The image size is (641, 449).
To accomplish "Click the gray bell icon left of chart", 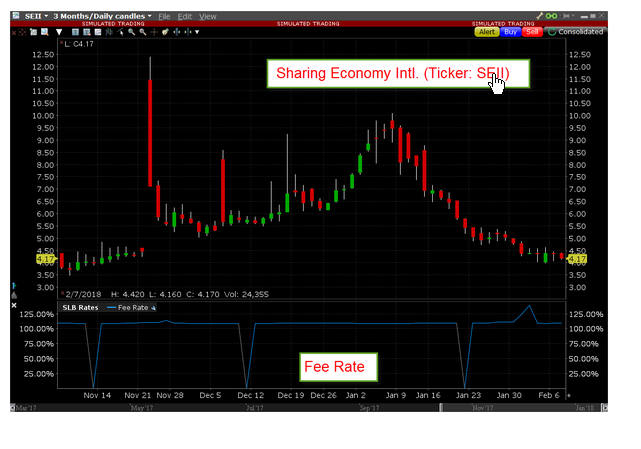I will coord(14,295).
